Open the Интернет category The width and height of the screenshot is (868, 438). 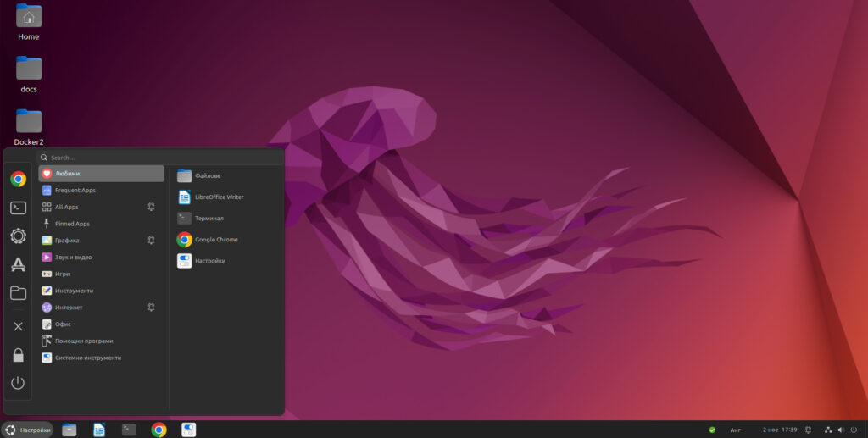pyautogui.click(x=102, y=307)
